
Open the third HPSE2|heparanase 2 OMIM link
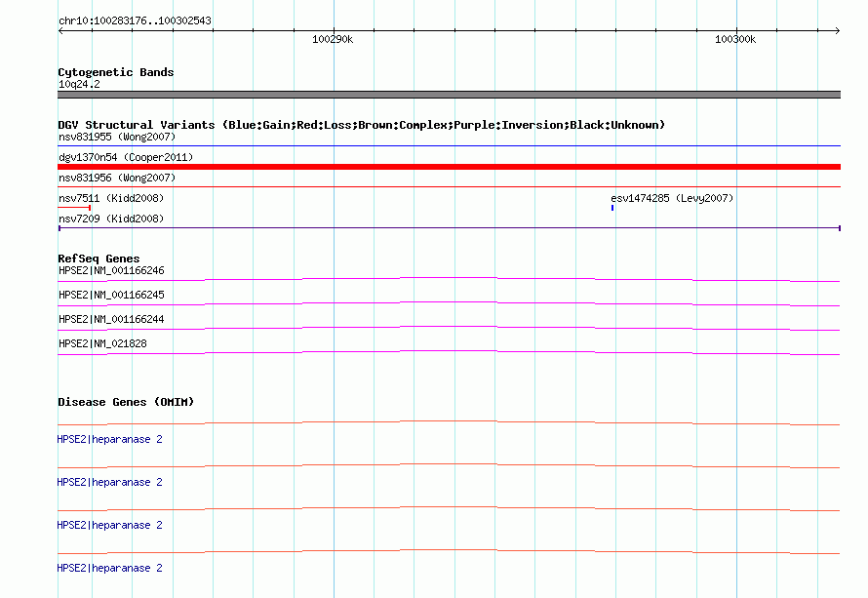[x=109, y=526]
